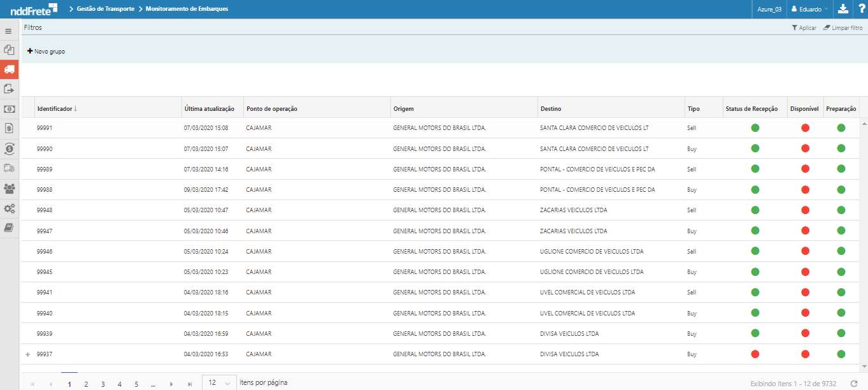Open the money bill icon in sidebar
The height and width of the screenshot is (390, 868).
[x=9, y=109]
